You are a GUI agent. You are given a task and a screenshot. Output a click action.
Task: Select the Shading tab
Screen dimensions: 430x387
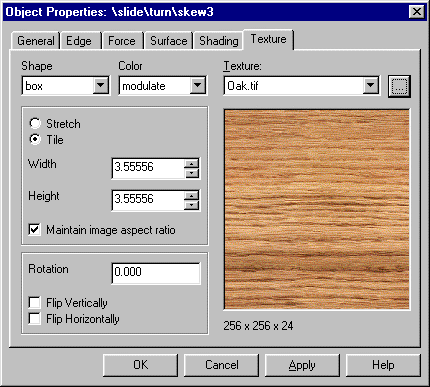[x=219, y=41]
